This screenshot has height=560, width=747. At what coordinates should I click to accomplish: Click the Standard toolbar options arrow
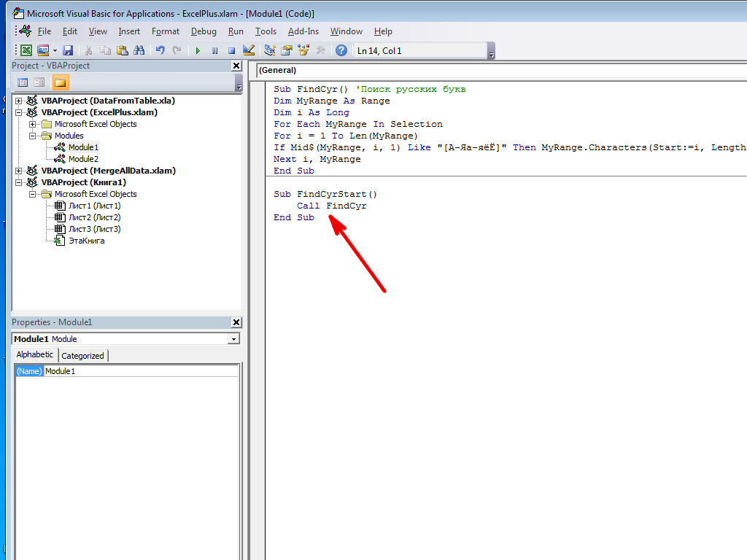click(x=492, y=51)
